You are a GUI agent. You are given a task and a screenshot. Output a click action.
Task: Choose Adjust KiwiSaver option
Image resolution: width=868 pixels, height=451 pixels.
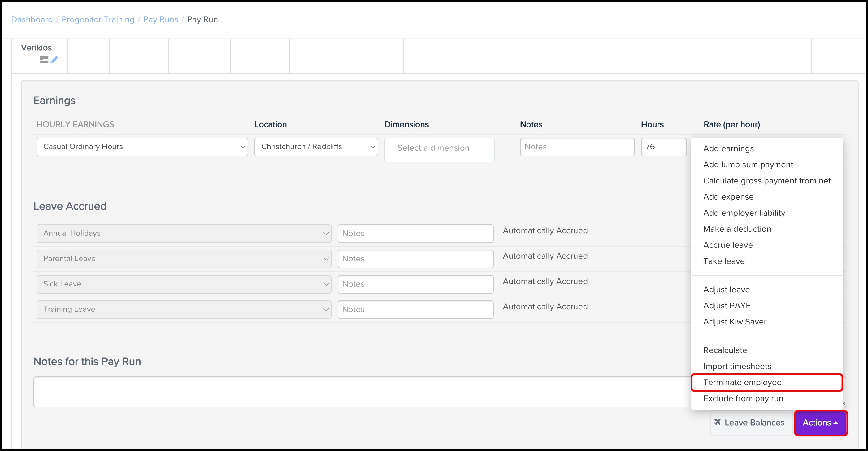coord(735,322)
